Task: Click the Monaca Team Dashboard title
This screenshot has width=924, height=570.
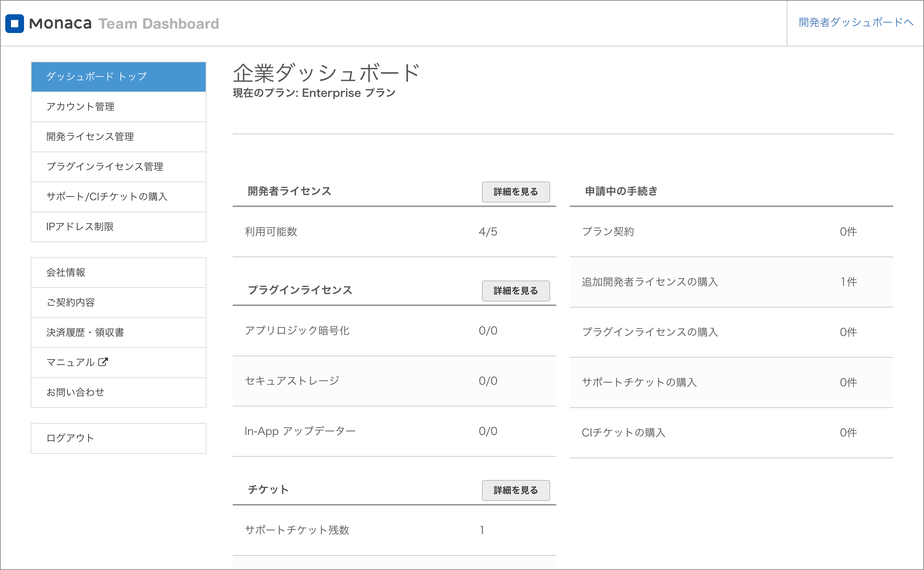Action: [124, 23]
